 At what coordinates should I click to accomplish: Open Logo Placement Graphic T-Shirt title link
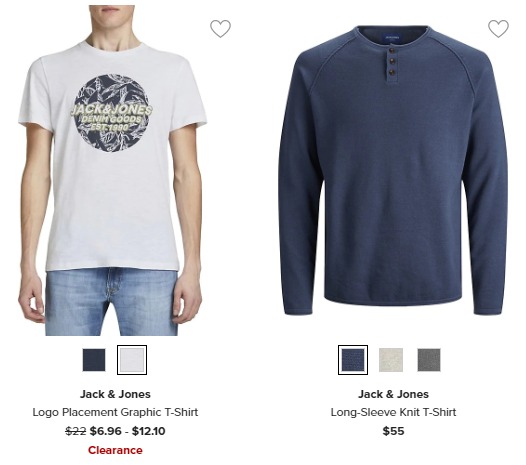(x=115, y=412)
